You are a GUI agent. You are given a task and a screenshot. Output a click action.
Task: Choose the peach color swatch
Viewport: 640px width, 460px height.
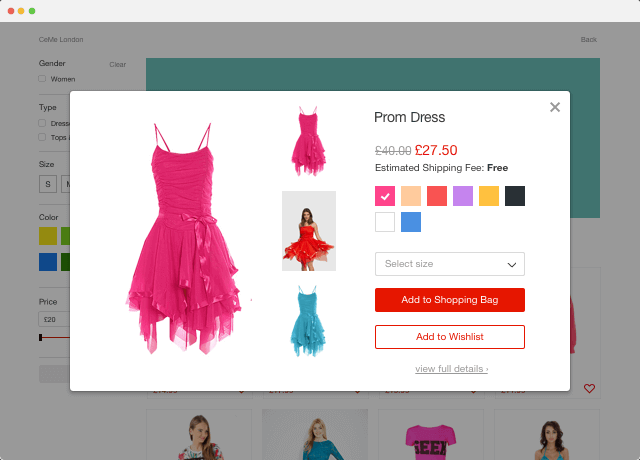(x=411, y=196)
